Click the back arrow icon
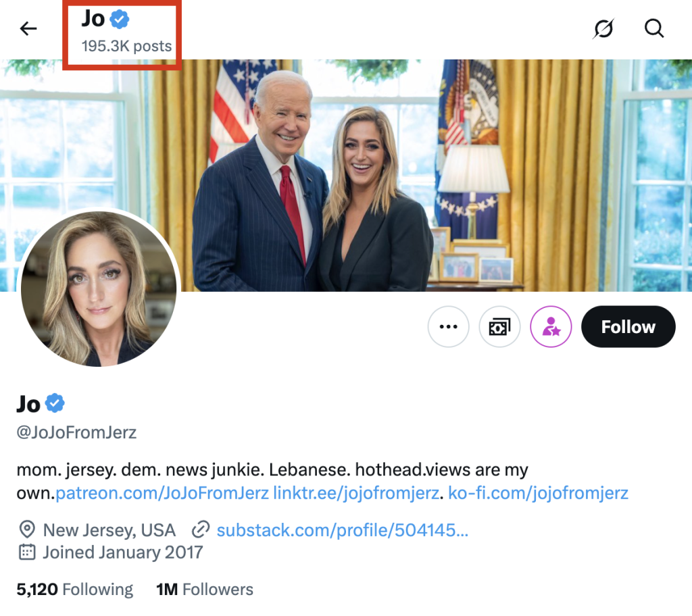 [28, 28]
